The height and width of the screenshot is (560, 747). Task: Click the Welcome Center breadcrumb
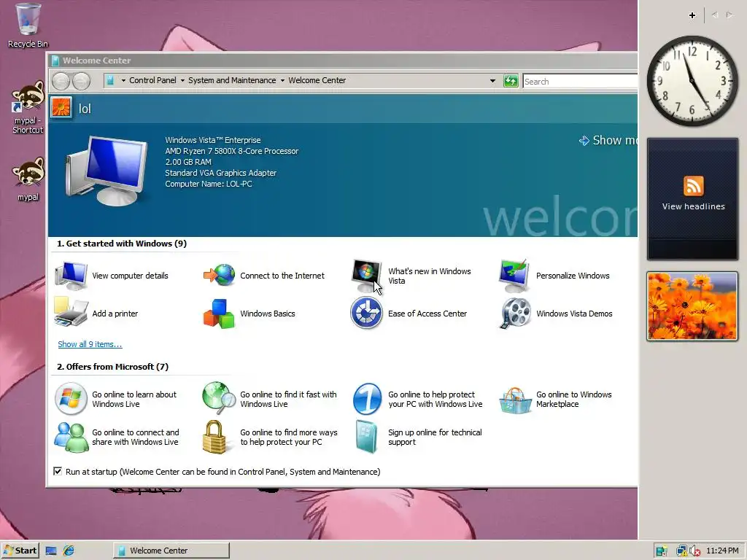tap(317, 80)
